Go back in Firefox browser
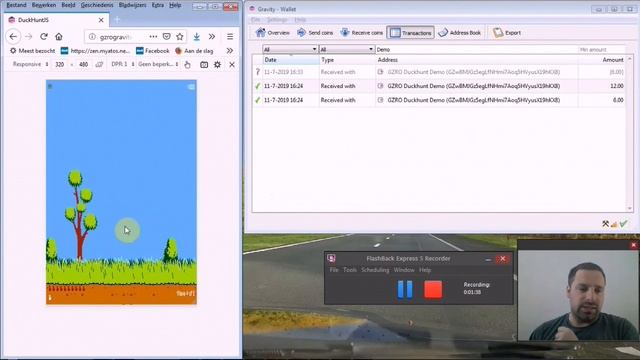Image resolution: width=640 pixels, height=360 pixels. [13, 37]
